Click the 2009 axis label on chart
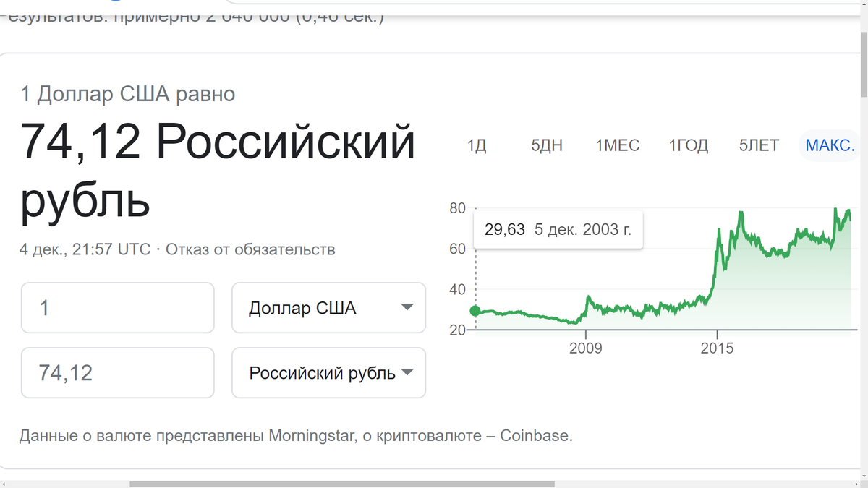Image resolution: width=868 pixels, height=488 pixels. pyautogui.click(x=586, y=348)
